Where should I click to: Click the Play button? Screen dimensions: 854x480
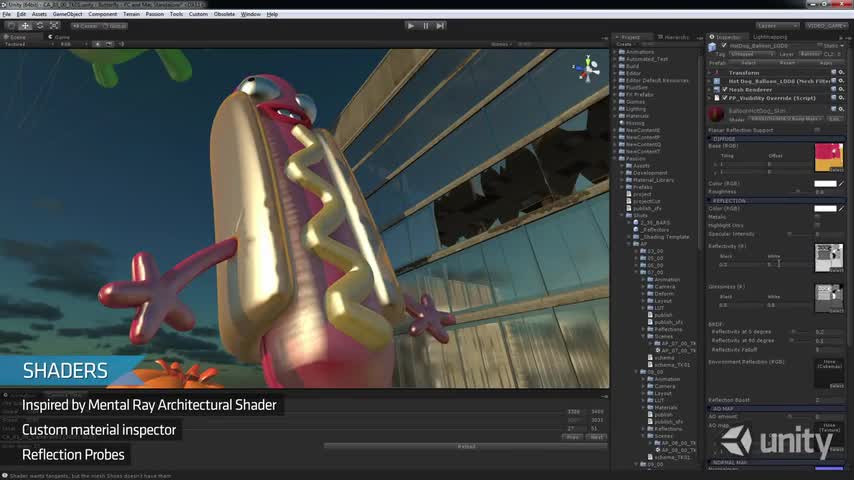coord(411,26)
